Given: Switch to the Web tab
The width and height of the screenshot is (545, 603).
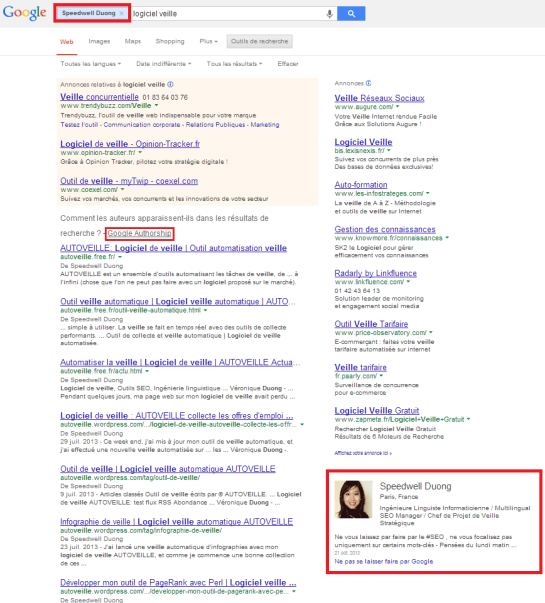Looking at the screenshot, I should pos(67,42).
